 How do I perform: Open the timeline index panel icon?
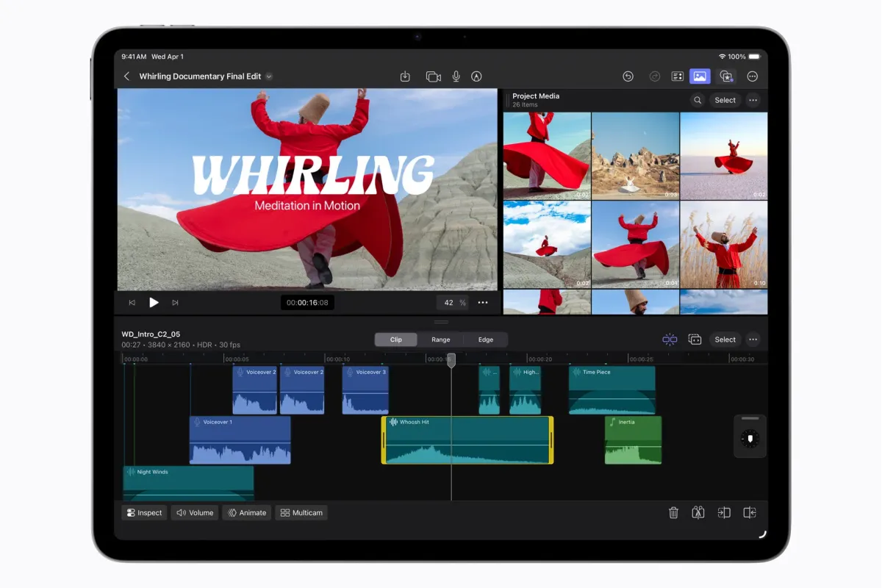click(677, 76)
